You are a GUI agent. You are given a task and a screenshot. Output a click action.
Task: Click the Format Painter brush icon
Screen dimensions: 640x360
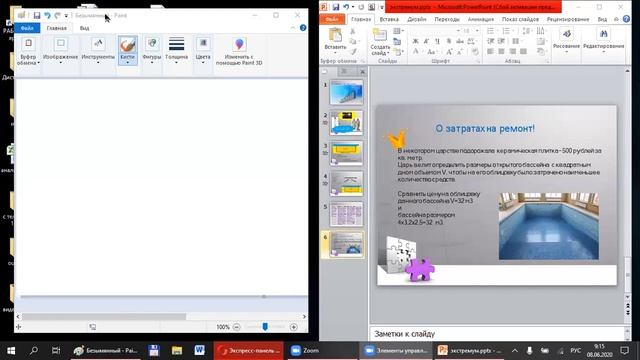[x=353, y=52]
